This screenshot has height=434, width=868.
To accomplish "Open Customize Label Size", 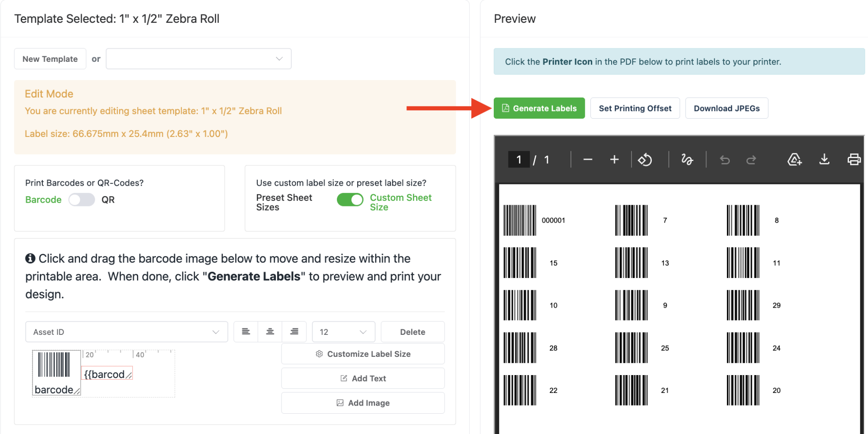I will (363, 354).
